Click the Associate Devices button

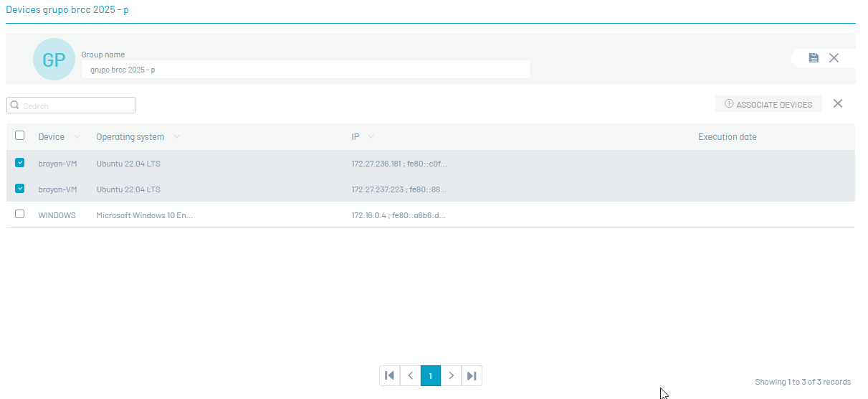(768, 105)
